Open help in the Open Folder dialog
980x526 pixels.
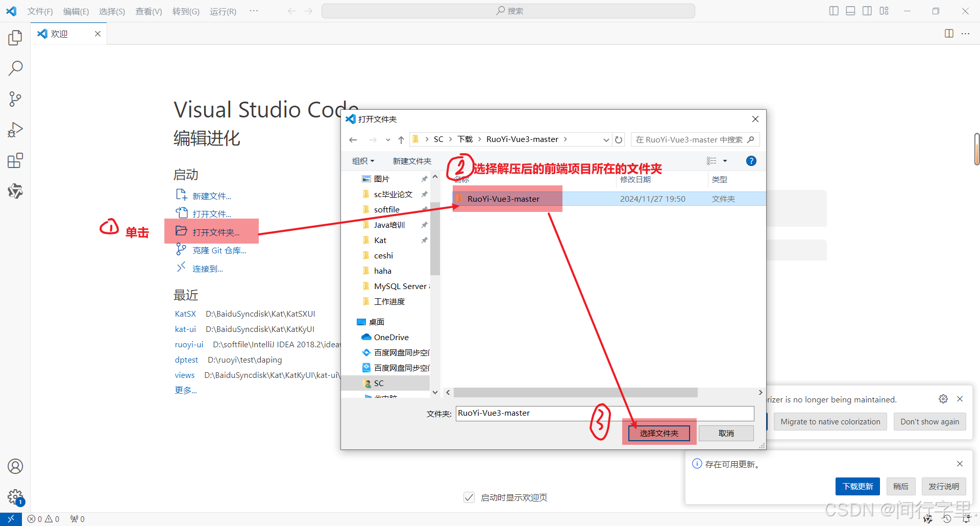[x=751, y=161]
